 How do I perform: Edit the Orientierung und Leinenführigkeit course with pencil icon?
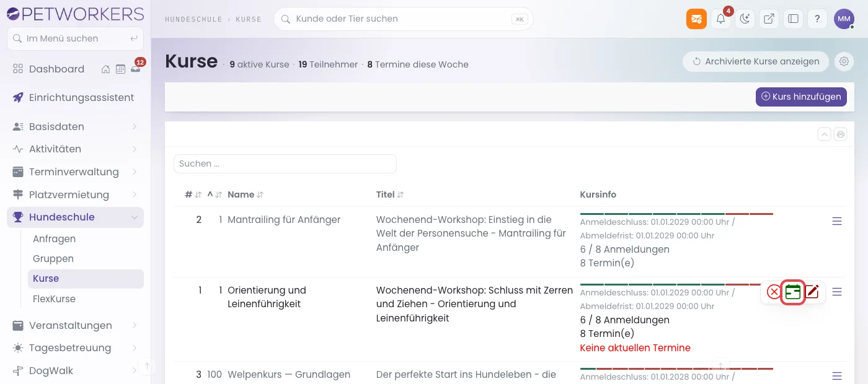tap(812, 292)
